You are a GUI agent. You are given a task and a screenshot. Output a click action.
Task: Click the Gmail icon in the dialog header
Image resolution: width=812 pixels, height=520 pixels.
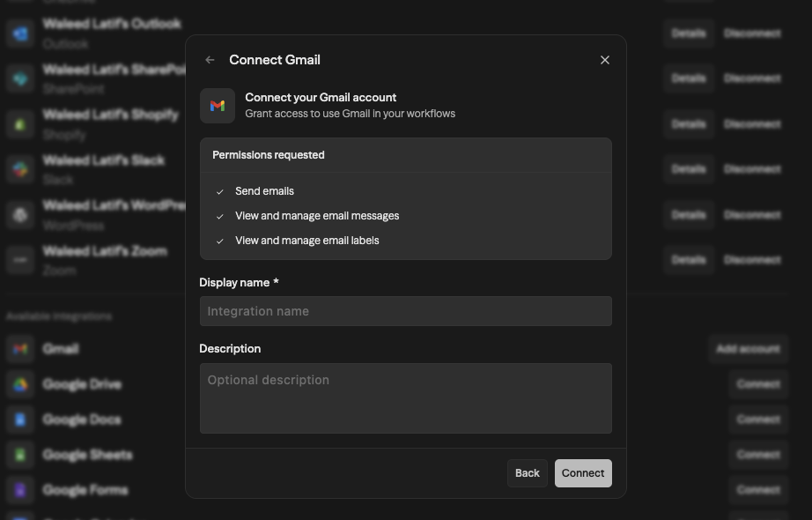(x=218, y=105)
